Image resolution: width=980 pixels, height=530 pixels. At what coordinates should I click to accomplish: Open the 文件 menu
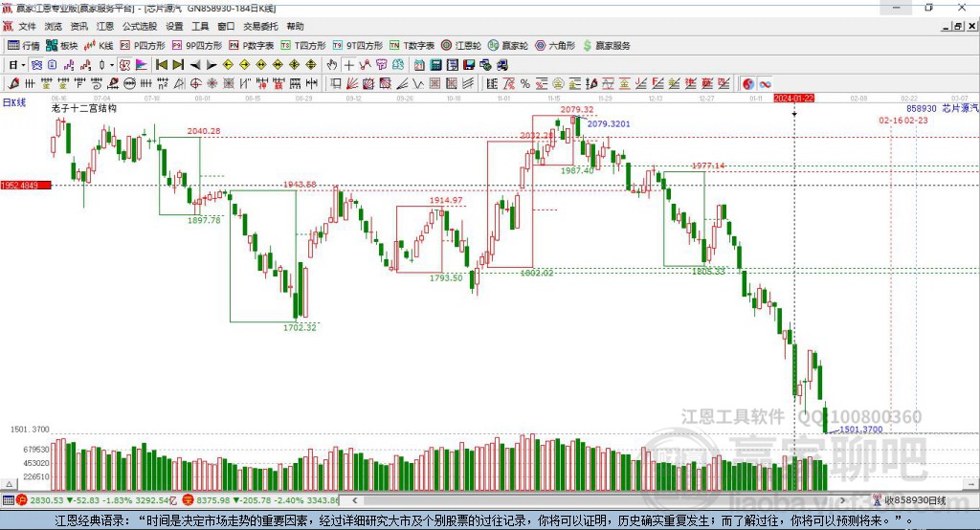(x=27, y=26)
